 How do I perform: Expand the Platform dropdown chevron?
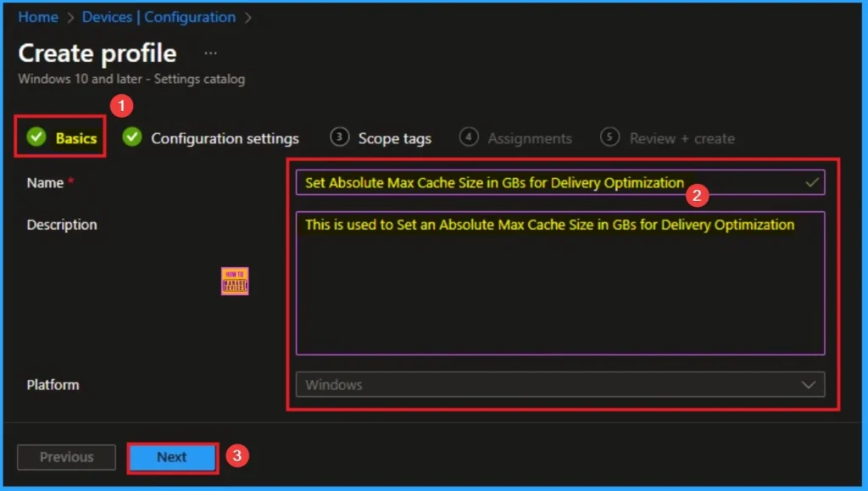pos(808,385)
